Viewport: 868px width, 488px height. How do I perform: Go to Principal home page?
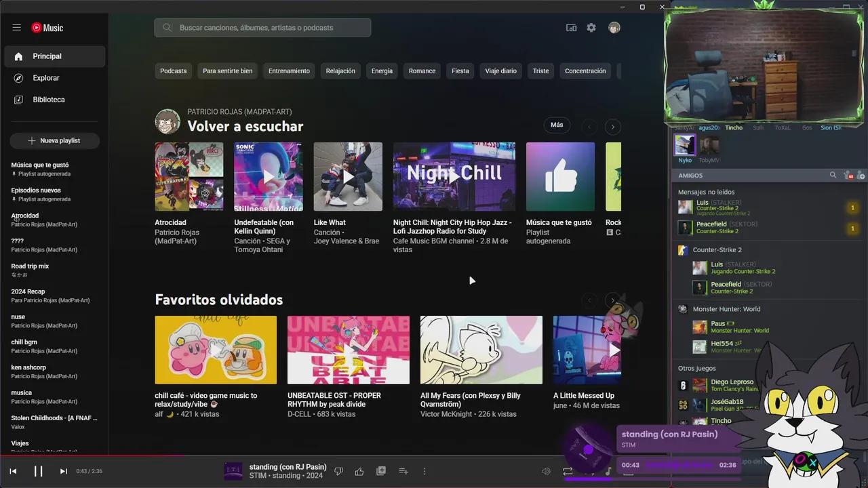pyautogui.click(x=54, y=56)
